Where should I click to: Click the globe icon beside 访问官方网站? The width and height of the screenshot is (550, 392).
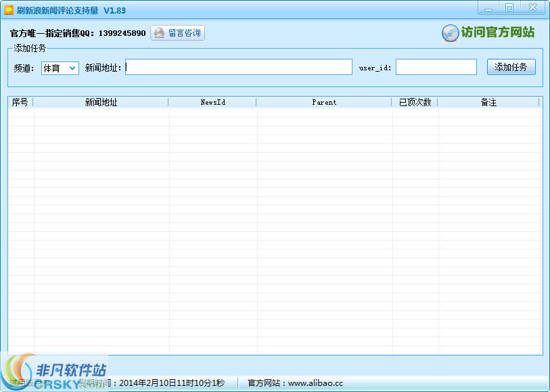[450, 33]
